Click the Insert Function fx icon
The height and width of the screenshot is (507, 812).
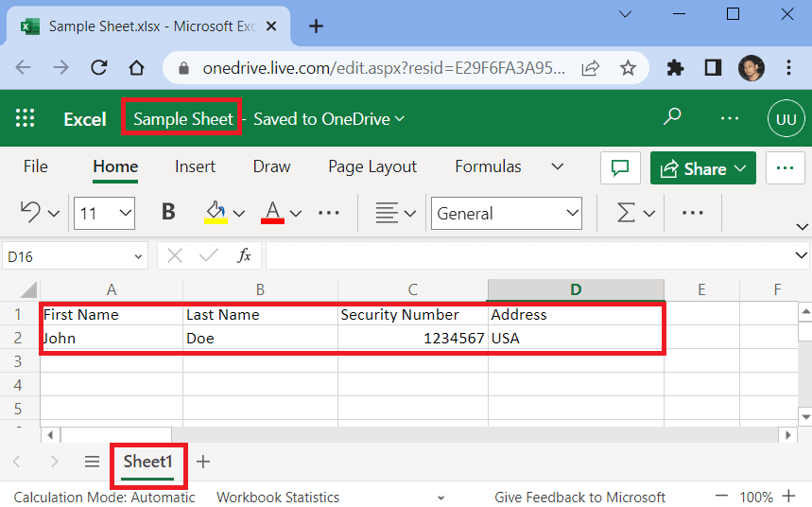click(244, 255)
